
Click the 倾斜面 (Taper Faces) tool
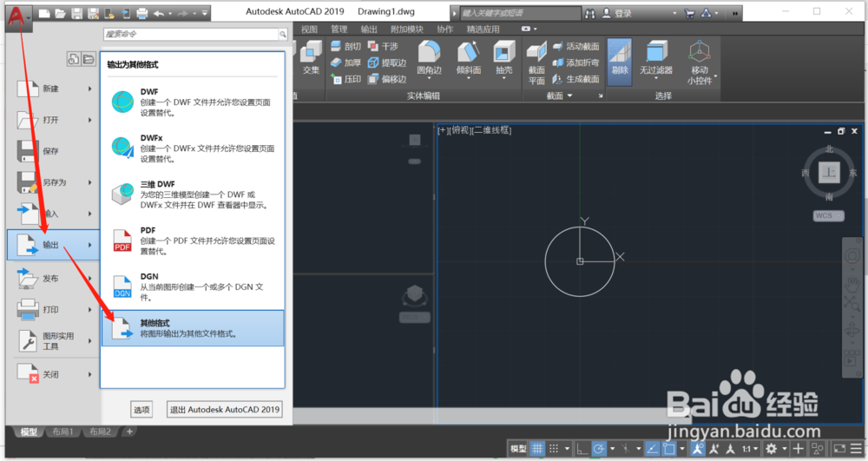[469, 58]
